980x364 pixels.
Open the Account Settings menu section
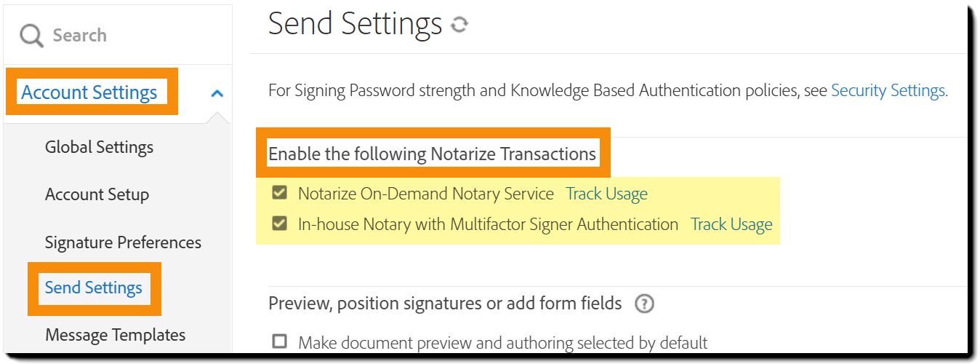(89, 92)
